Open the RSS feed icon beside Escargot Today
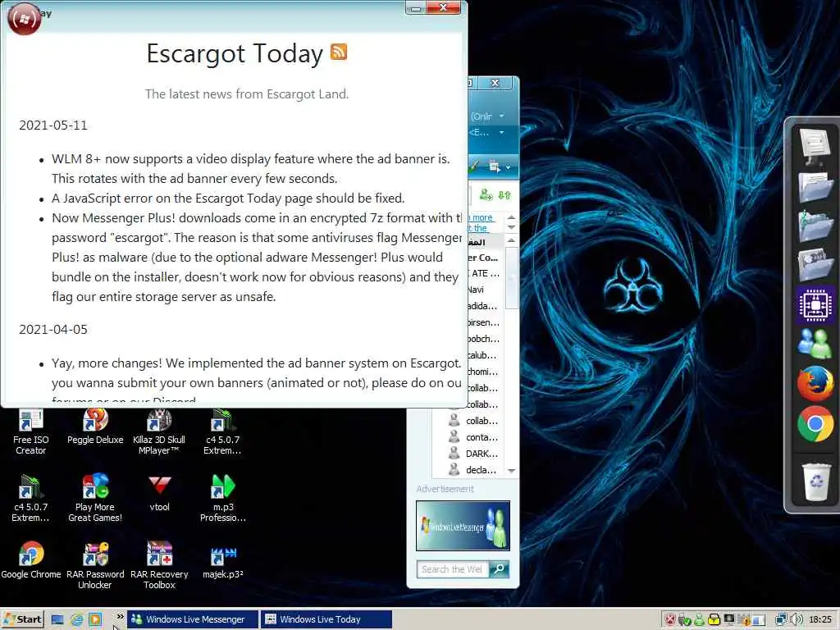The width and height of the screenshot is (840, 630). tap(339, 52)
